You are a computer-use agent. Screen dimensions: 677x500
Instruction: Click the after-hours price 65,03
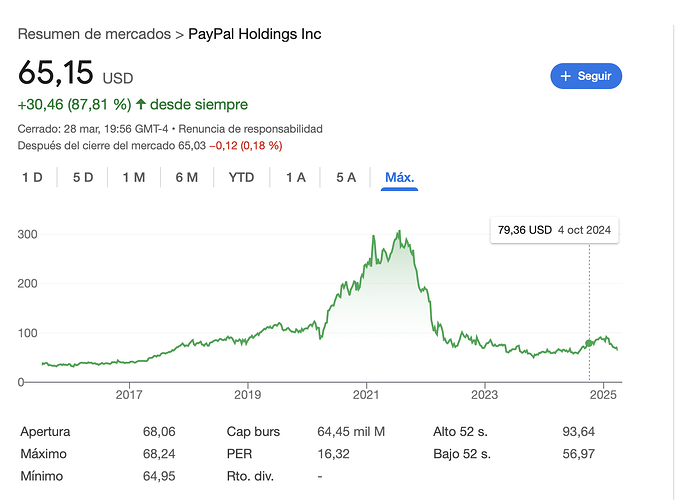[192, 146]
